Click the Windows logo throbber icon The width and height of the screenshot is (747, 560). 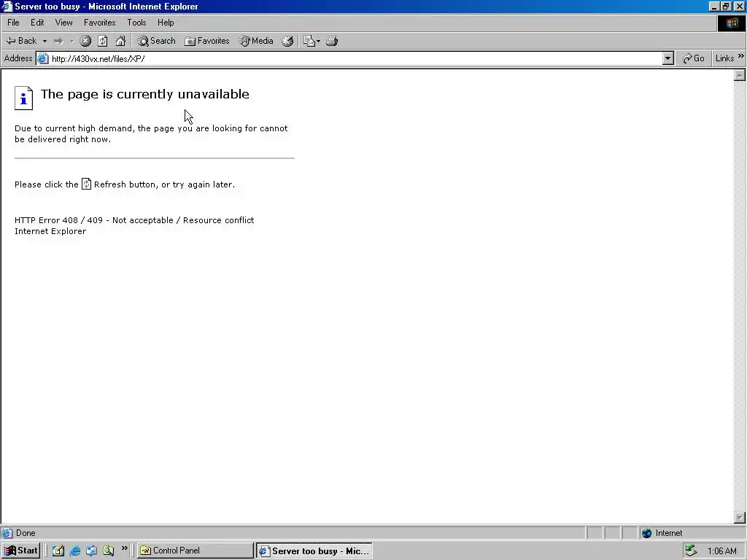click(731, 23)
